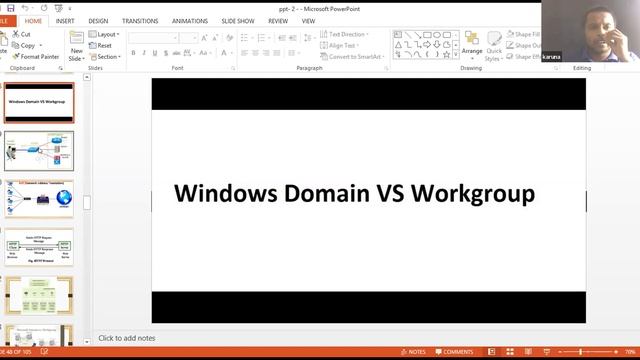The width and height of the screenshot is (640, 360).
Task: Open the Text Direction dropdown
Action: (x=345, y=34)
